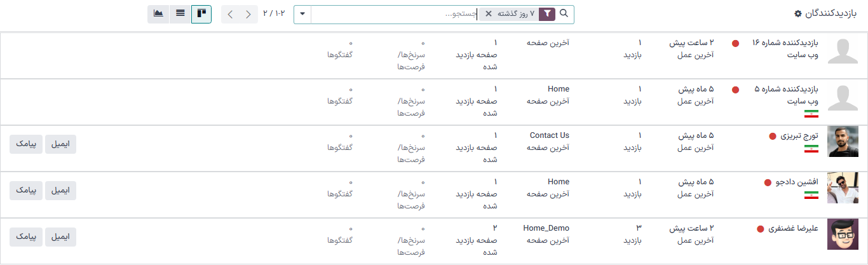868x265 pixels.
Task: Click the purple filter funnel icon
Action: click(546, 14)
